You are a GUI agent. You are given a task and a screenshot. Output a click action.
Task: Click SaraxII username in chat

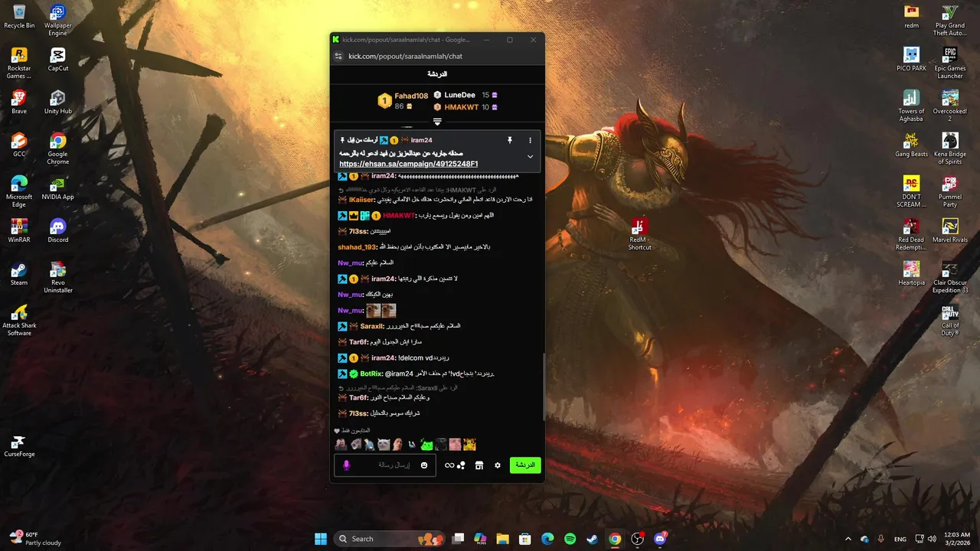click(x=371, y=326)
